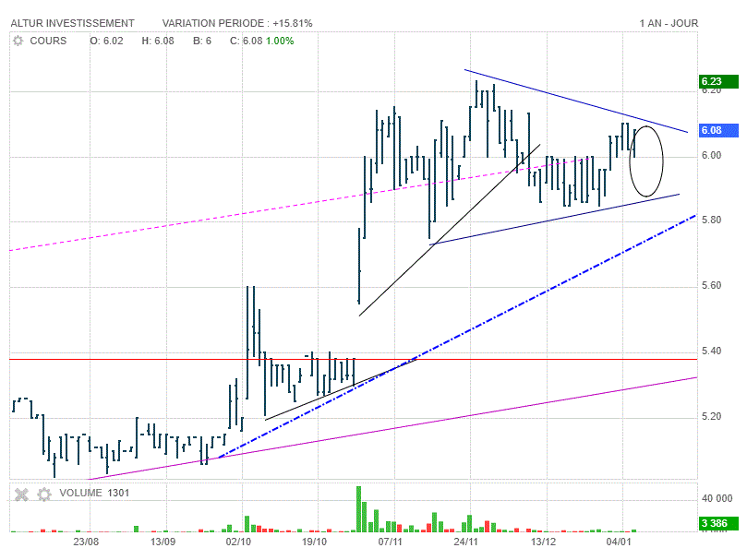The height and width of the screenshot is (560, 747).
Task: Click the close value C: 6.08
Action: tap(246, 41)
